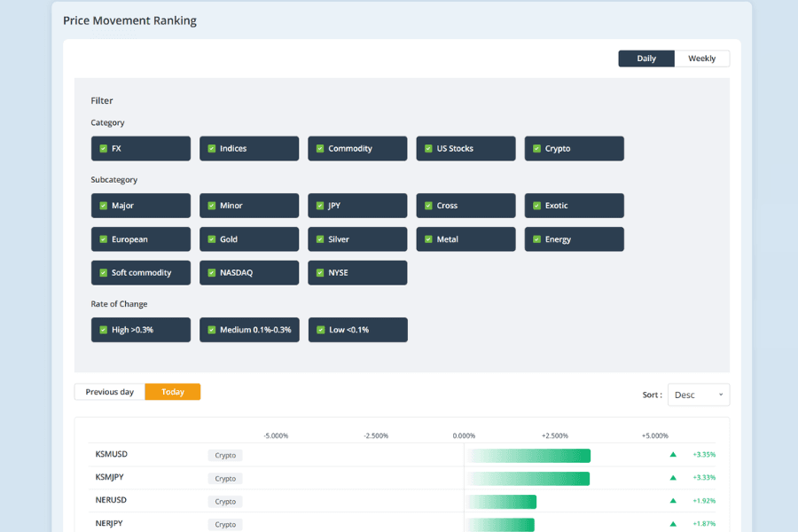The image size is (798, 532).
Task: Toggle the Metal subcategory filter
Action: (466, 239)
